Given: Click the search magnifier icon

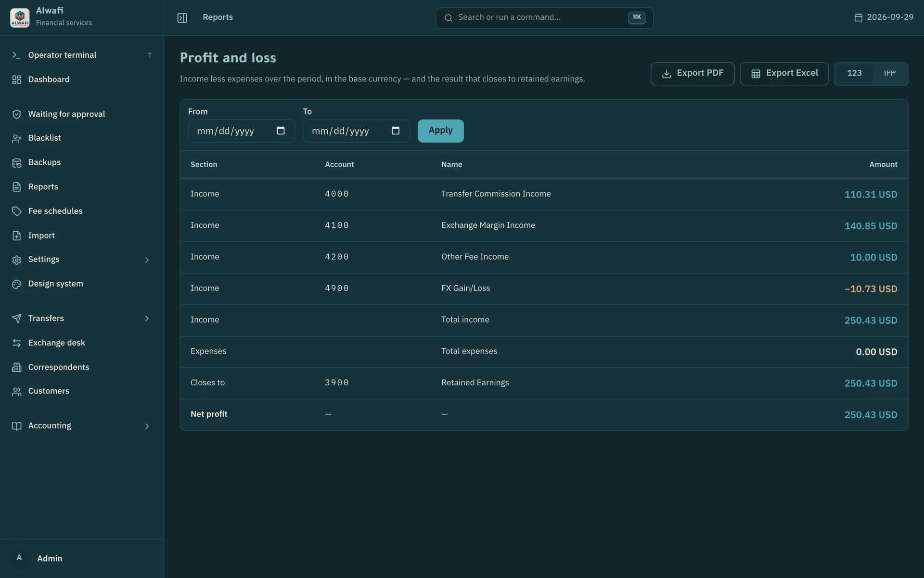Looking at the screenshot, I should pos(448,18).
